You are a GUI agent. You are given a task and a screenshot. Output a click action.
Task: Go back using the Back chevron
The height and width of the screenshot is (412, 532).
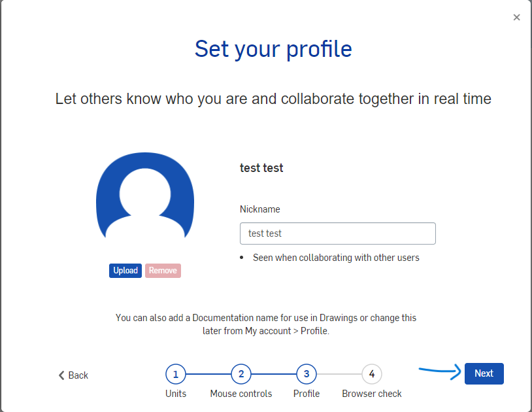(73, 375)
